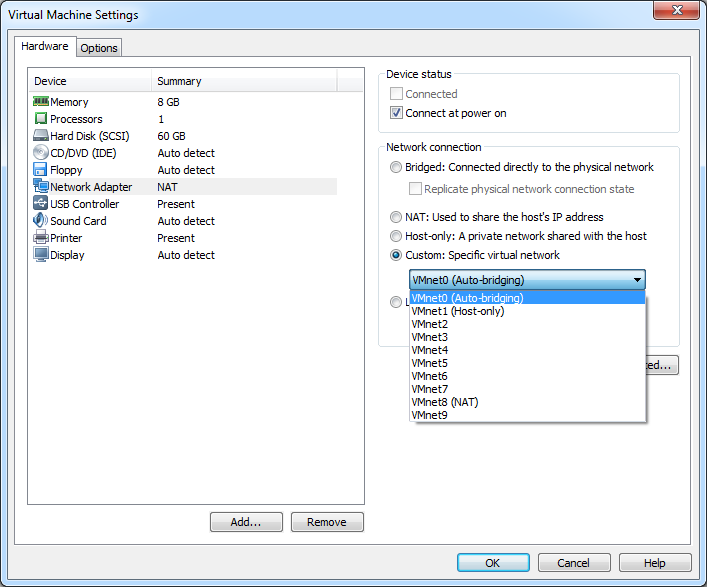Click the Printer device icon
The height and width of the screenshot is (587, 707).
pyautogui.click(x=41, y=238)
